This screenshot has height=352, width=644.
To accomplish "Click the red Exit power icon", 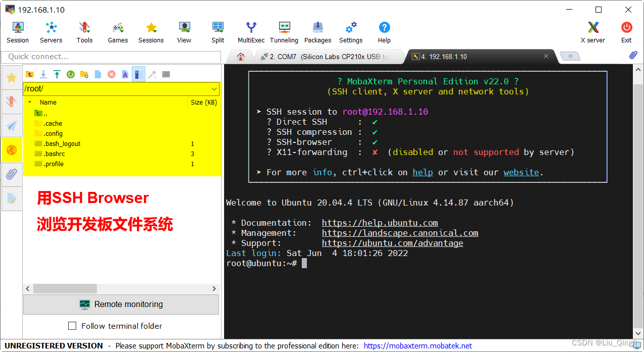I will coord(626,32).
